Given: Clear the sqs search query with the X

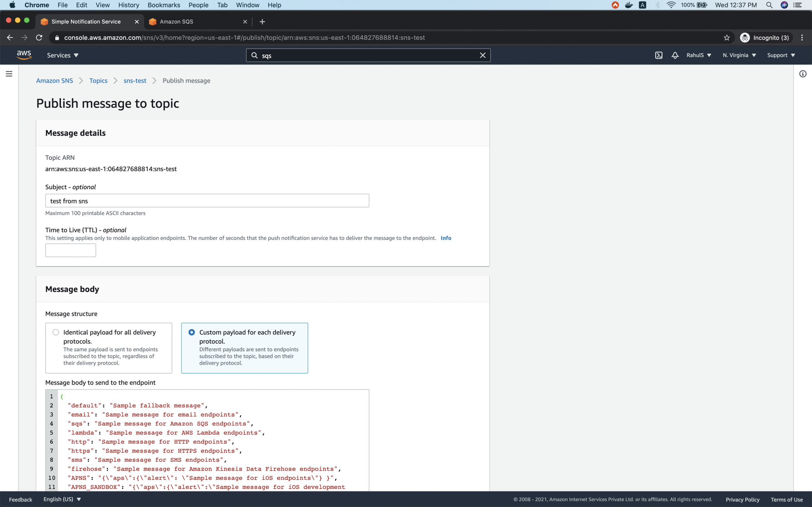Looking at the screenshot, I should pos(483,55).
